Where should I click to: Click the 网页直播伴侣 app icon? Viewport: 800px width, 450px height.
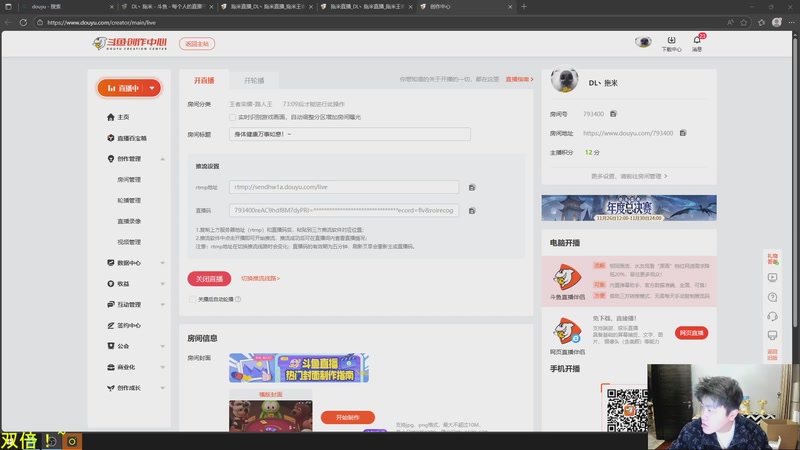(567, 330)
